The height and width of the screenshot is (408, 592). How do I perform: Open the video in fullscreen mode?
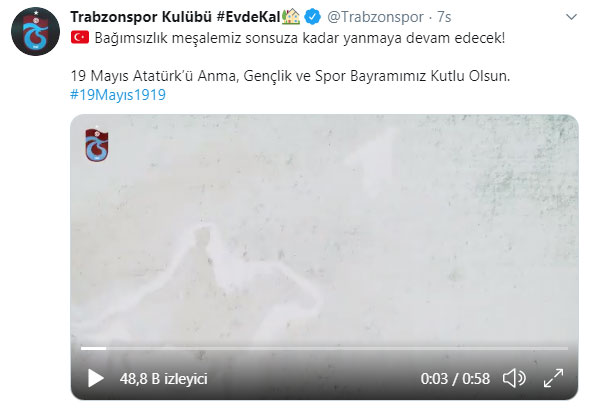click(553, 378)
